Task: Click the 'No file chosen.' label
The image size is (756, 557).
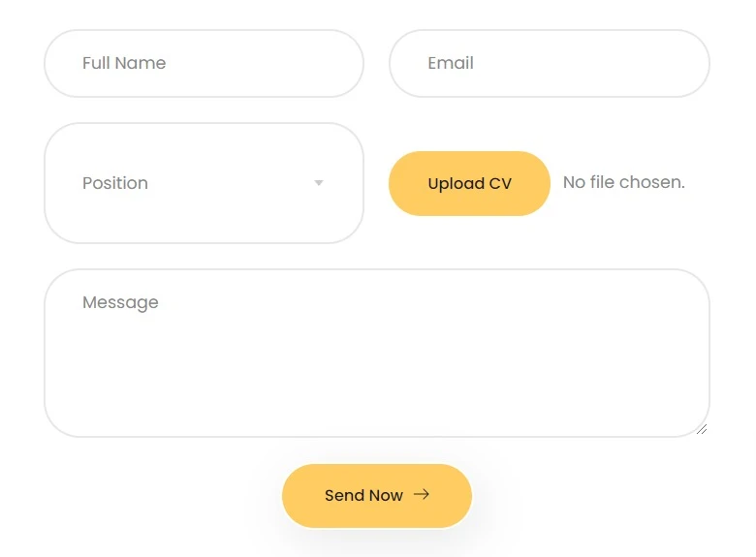Action: [x=624, y=182]
